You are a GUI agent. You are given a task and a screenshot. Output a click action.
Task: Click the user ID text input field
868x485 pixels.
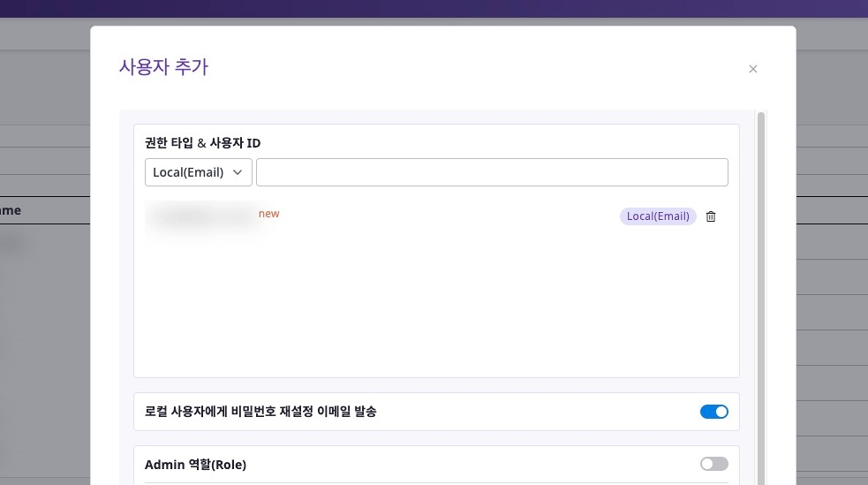point(491,172)
